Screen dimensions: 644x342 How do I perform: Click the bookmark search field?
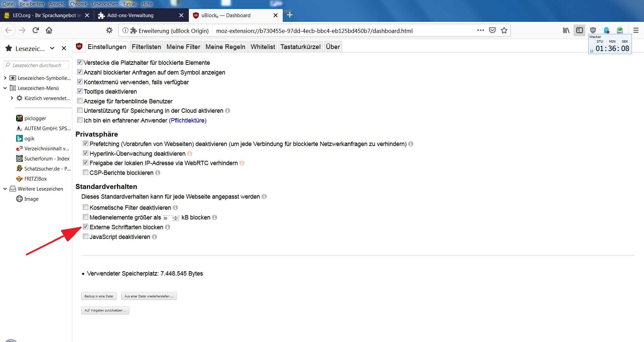click(36, 65)
